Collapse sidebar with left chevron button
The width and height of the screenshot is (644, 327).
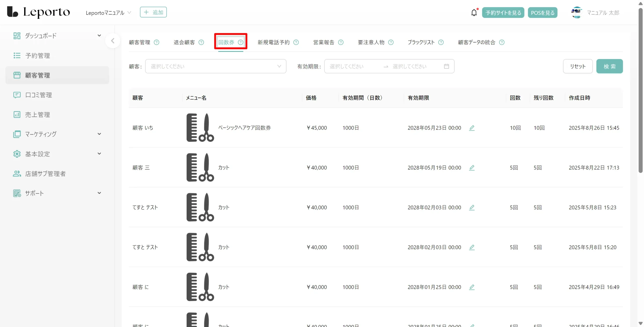113,41
